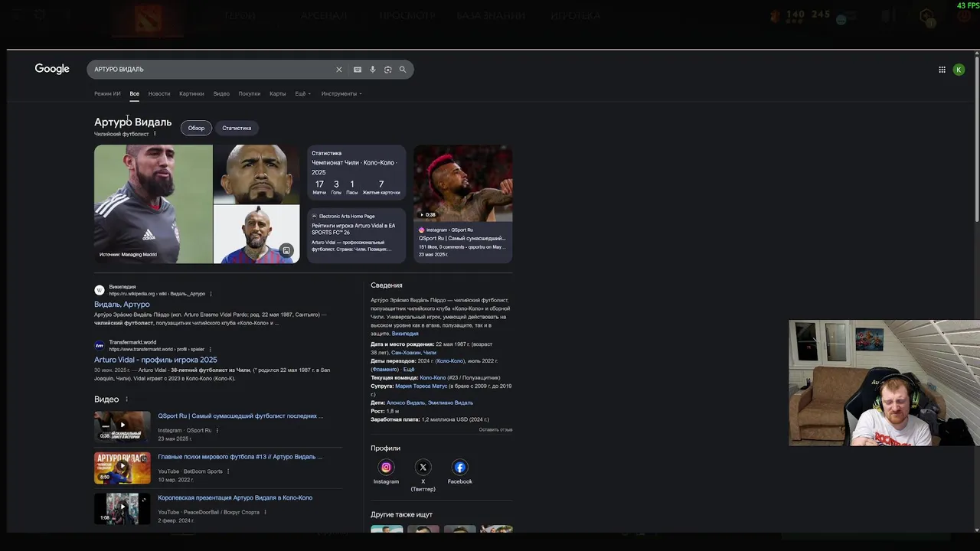Open QSport Ru Самый сумасшедший футболист video link
Screen dimensions: 980x551
coord(240,416)
